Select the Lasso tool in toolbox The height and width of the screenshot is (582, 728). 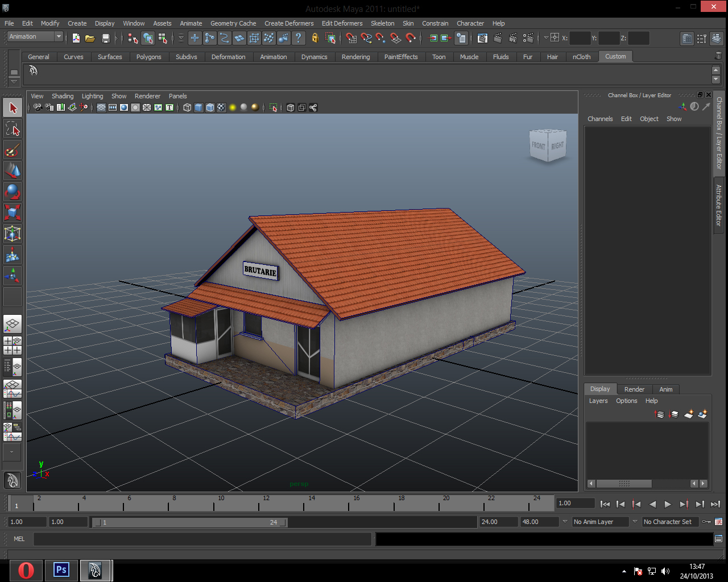point(13,129)
